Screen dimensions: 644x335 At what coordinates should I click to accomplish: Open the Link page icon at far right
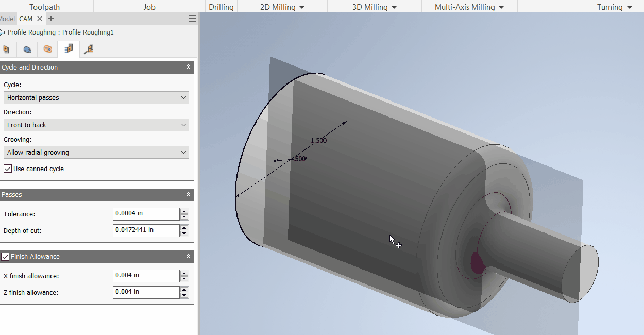[89, 49]
